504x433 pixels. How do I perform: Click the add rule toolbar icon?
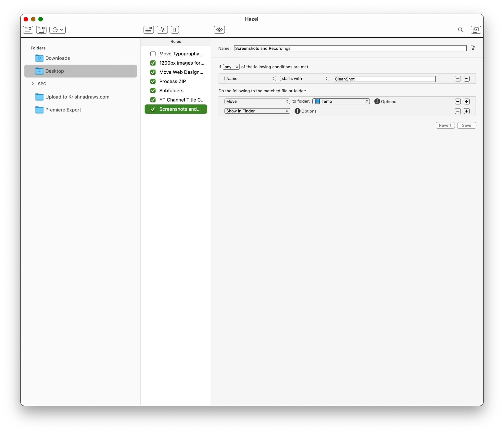tap(148, 30)
